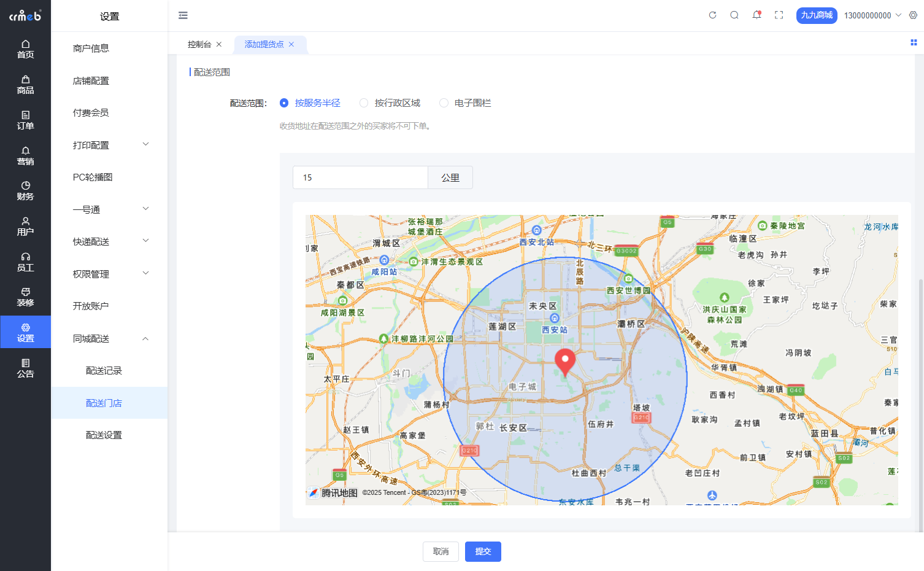Click the sidebar collapse hamburger icon
Screen dimensions: 924x571
tap(183, 15)
